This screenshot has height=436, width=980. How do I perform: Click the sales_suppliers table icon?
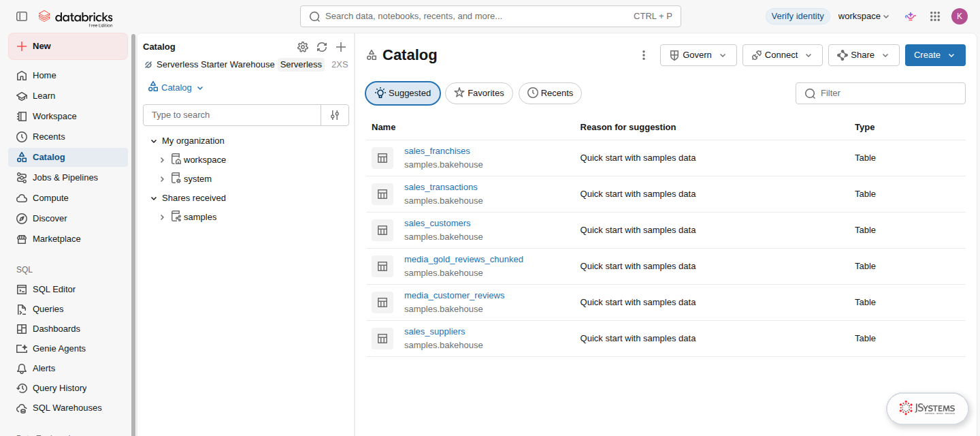click(382, 339)
